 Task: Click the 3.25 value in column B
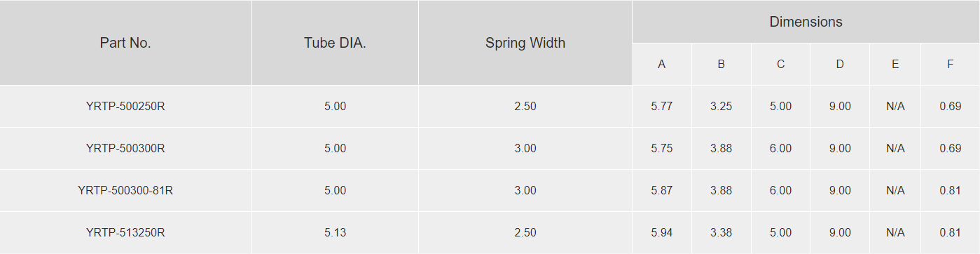coord(721,107)
